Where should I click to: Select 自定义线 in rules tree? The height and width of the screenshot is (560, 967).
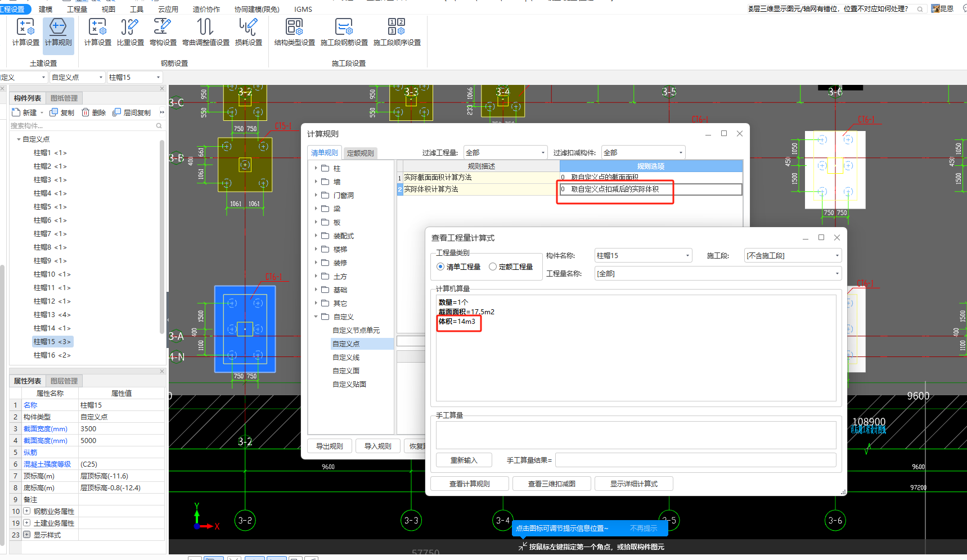(346, 357)
